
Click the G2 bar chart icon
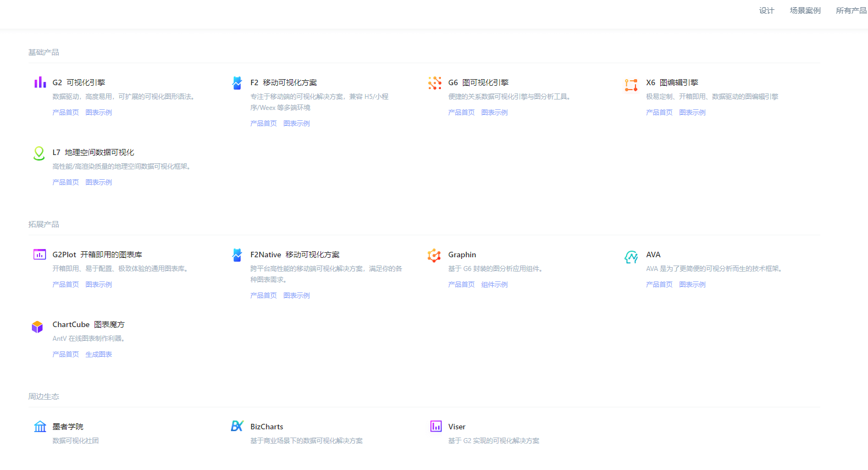pos(40,82)
